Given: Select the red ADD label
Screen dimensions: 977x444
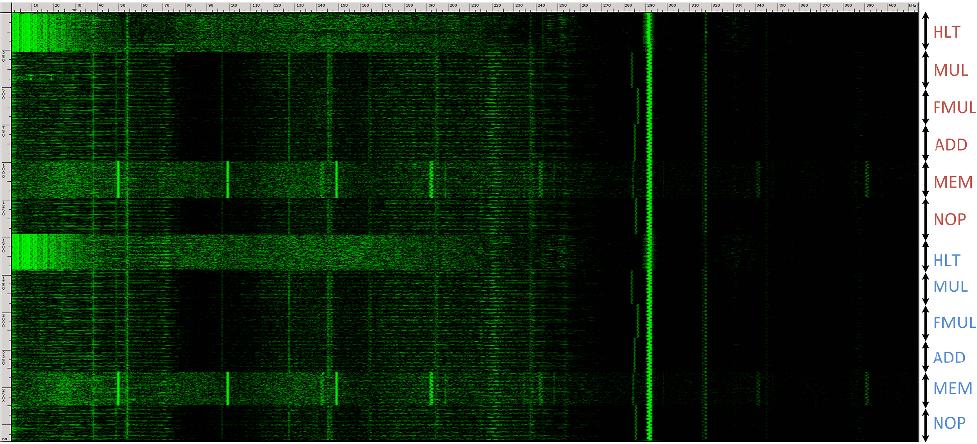Looking at the screenshot, I should [x=950, y=145].
